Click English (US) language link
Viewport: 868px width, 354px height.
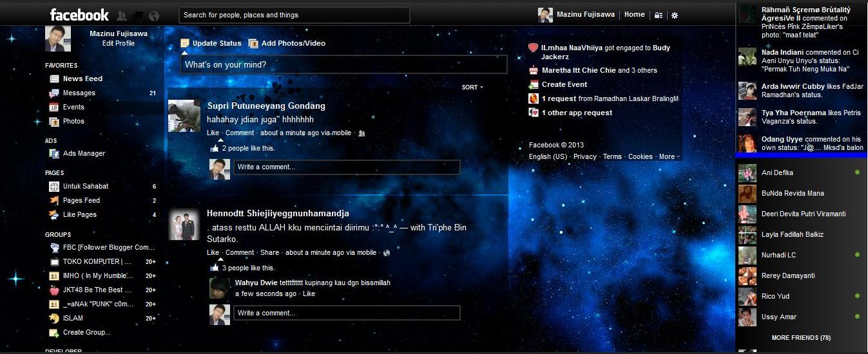tap(548, 156)
